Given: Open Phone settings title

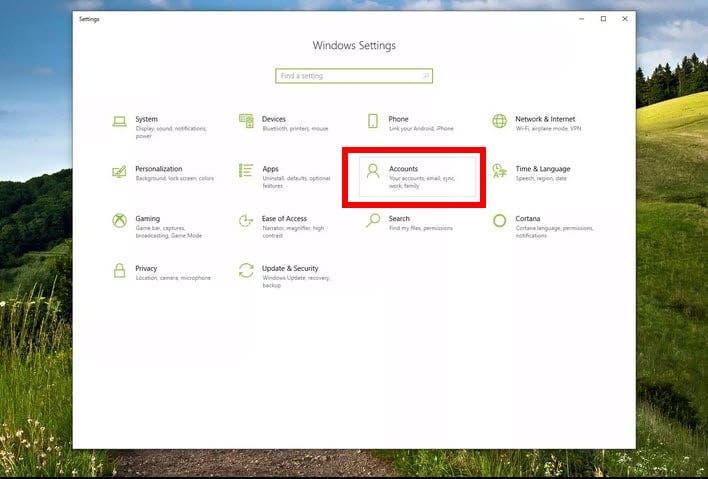Looking at the screenshot, I should pyautogui.click(x=398, y=119).
